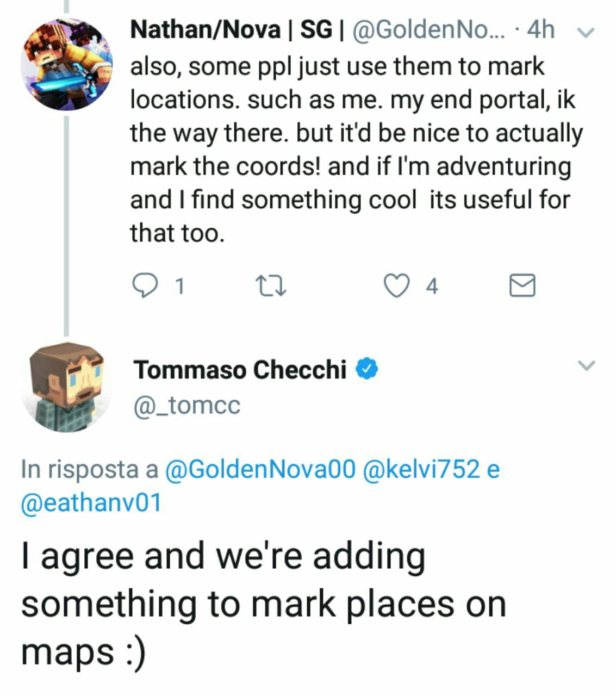This screenshot has height=696, width=616.
Task: Open the @kelvi752 mention link
Action: pyautogui.click(x=420, y=469)
